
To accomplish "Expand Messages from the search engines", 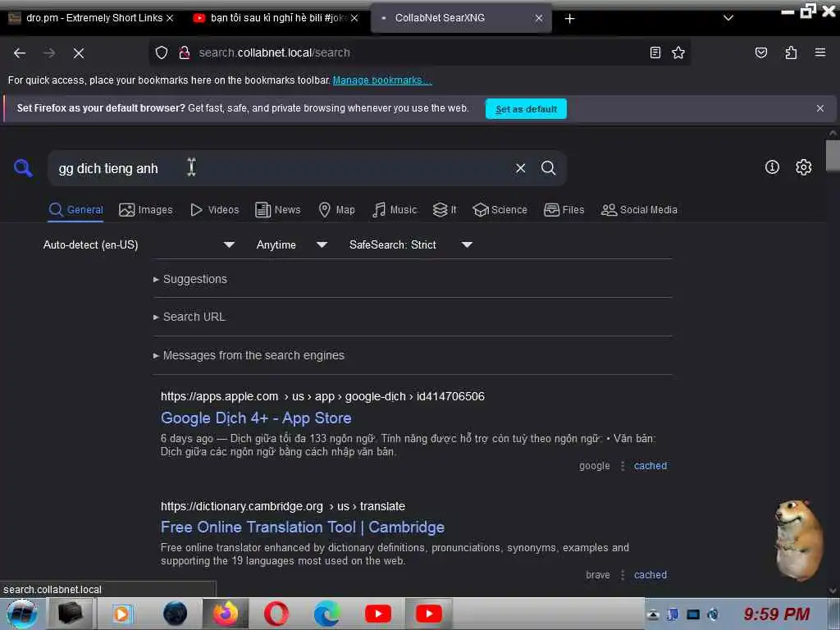I will 249,355.
